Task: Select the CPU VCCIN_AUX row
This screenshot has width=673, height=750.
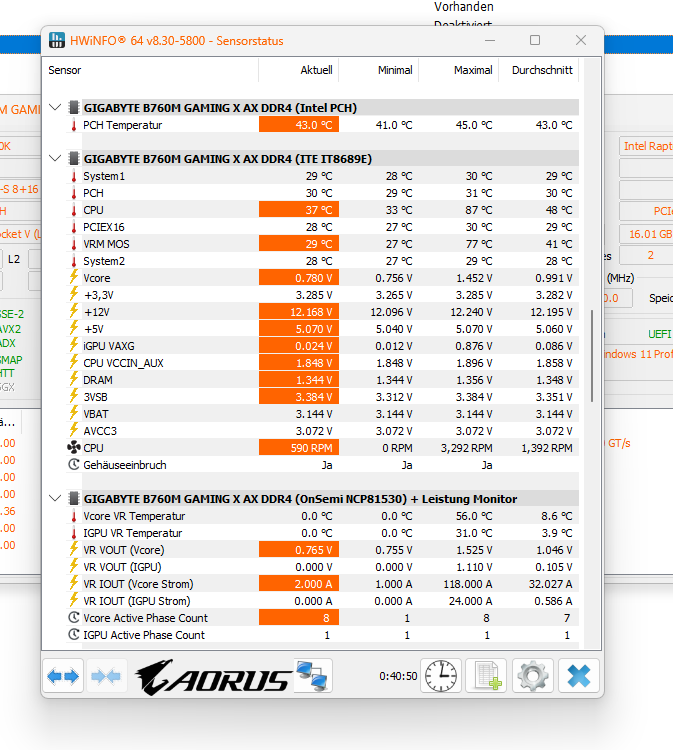Action: pos(322,363)
